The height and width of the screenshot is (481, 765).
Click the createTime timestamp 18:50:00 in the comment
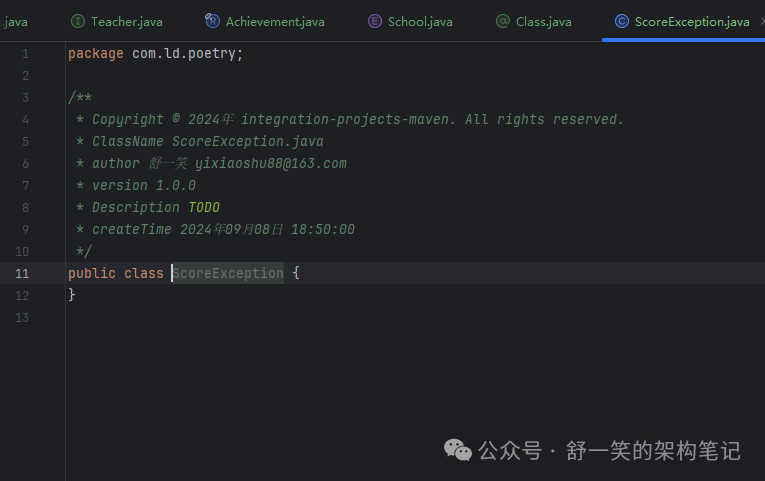click(x=322, y=229)
